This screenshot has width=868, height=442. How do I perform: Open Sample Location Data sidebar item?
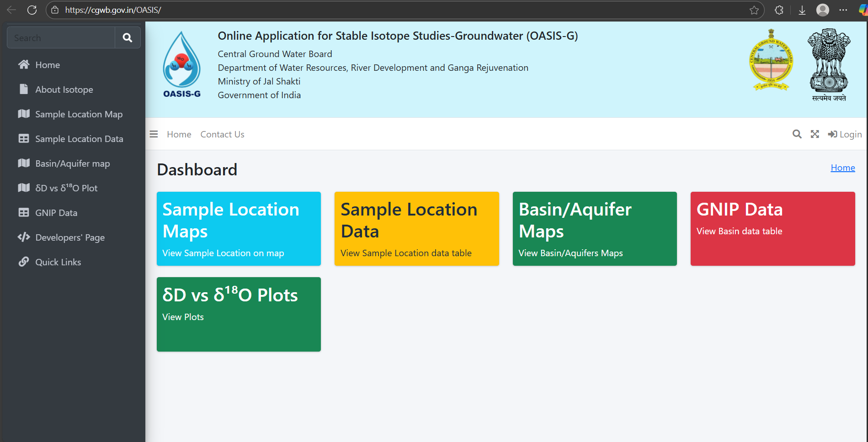[x=79, y=138]
